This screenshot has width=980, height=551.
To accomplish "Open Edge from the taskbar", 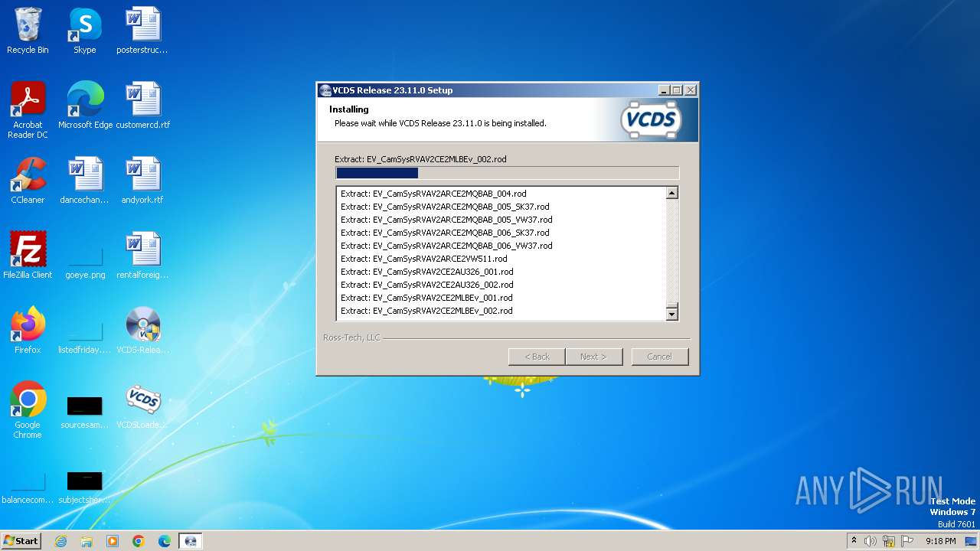I will click(x=165, y=541).
